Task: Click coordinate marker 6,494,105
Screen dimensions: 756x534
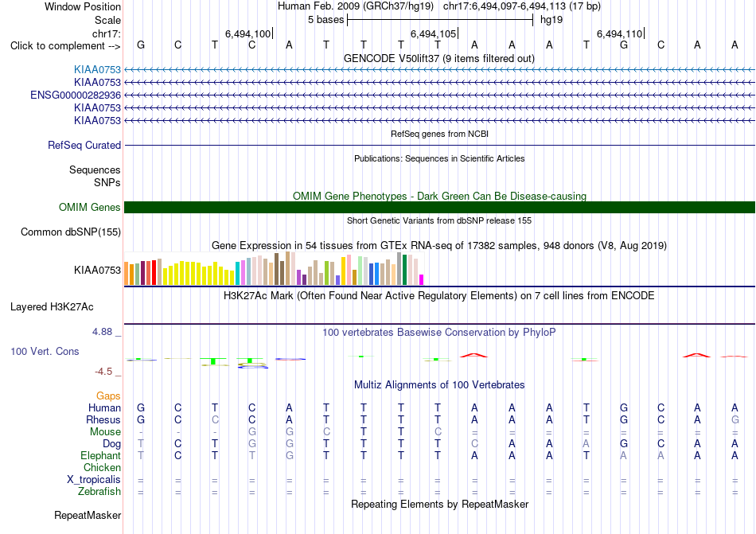Action: click(433, 33)
